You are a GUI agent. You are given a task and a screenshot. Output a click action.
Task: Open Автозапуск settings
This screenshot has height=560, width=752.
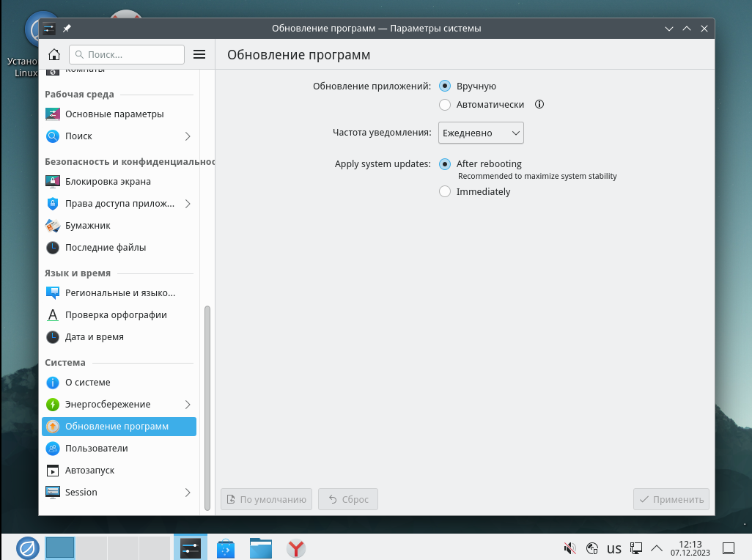(x=119, y=471)
